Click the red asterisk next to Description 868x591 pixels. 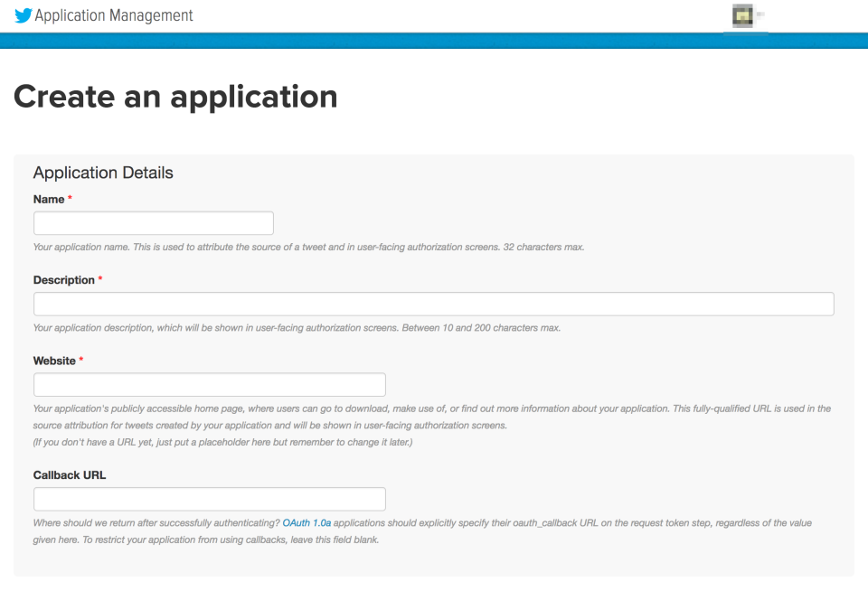click(x=100, y=280)
